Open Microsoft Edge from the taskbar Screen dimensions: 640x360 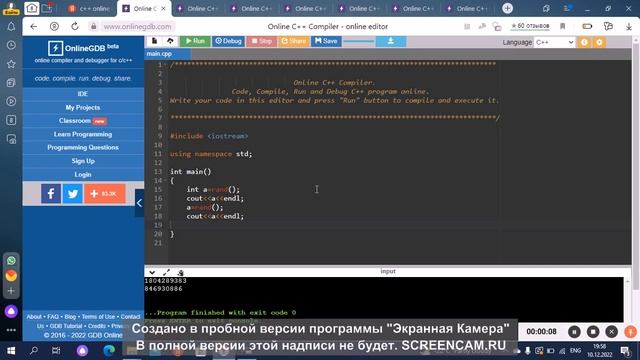(109, 351)
